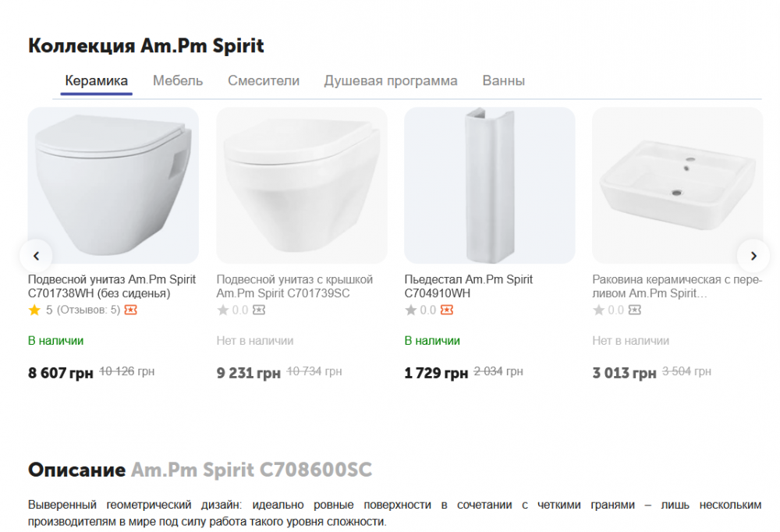Click the gray star for toilet C701739SC

[223, 310]
